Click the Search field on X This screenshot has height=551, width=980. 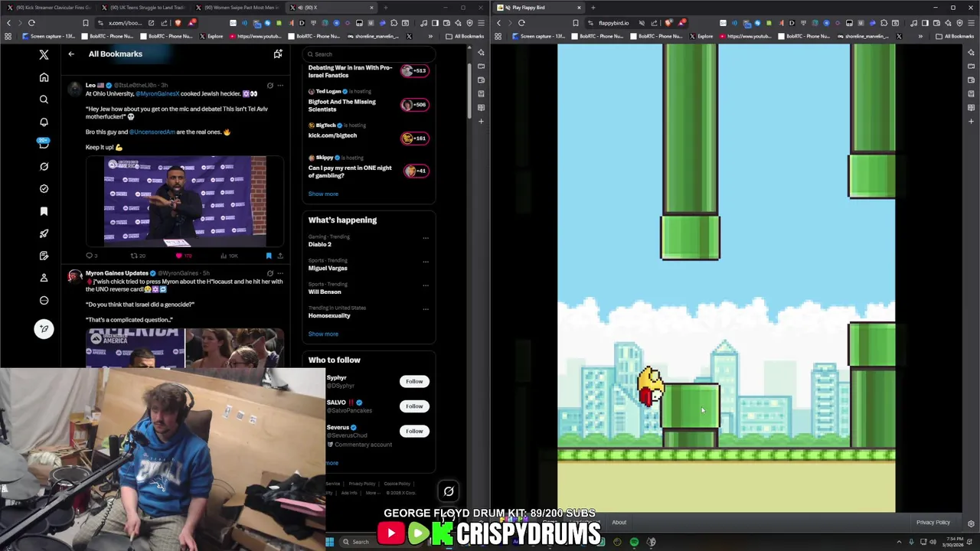coord(369,54)
